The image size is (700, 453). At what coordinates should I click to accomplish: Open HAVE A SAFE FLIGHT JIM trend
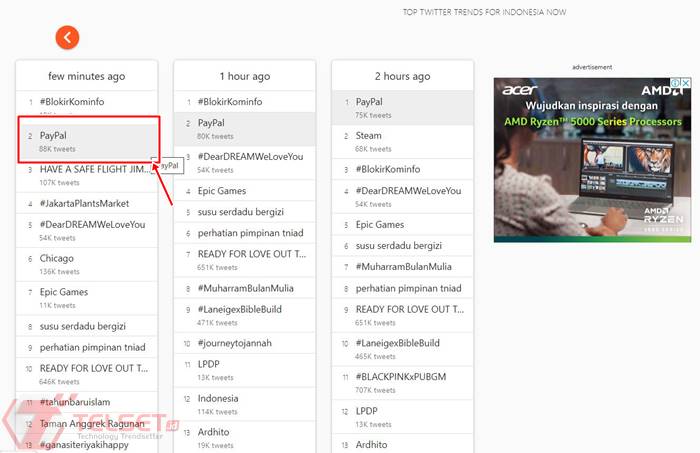87,175
